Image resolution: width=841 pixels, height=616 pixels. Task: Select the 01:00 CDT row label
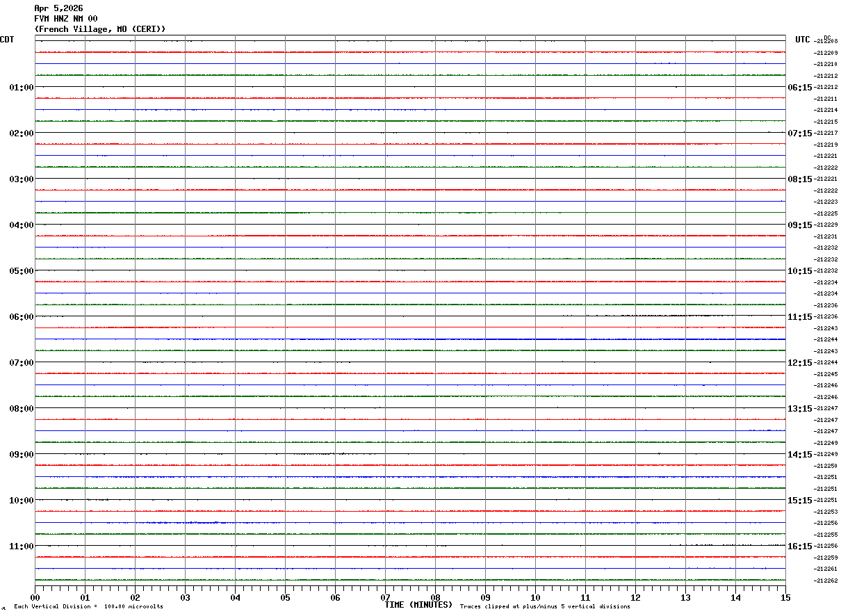22,88
